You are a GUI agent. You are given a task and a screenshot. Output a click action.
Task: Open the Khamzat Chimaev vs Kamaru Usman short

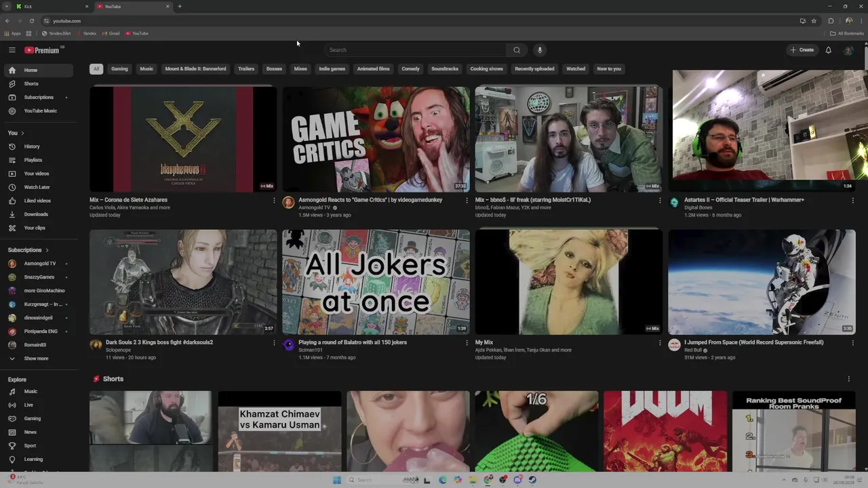pos(279,431)
